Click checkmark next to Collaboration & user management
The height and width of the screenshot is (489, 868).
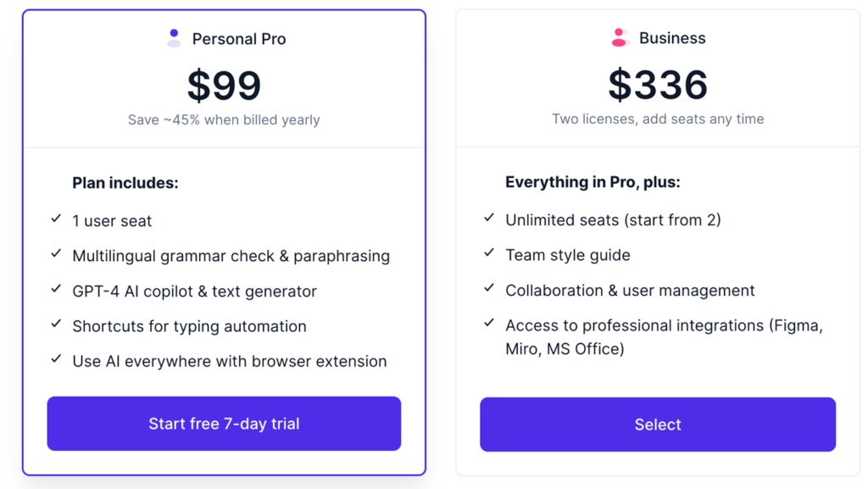coord(489,288)
